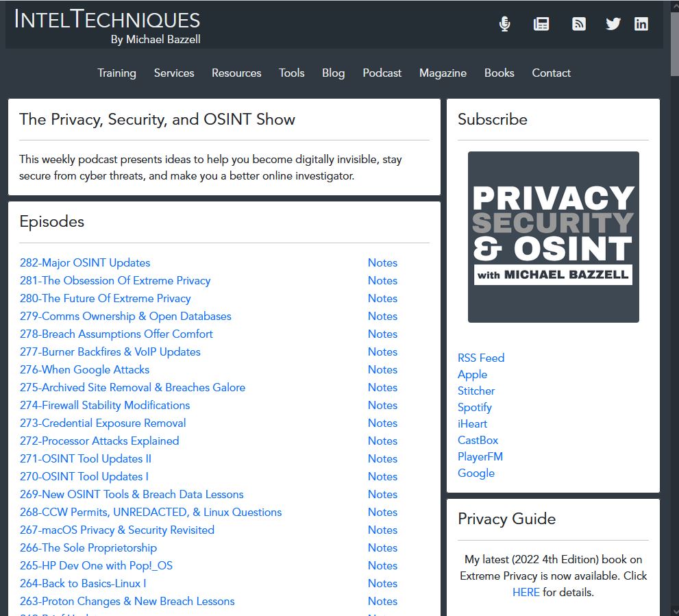Open Notes for episode 266
This screenshot has width=679, height=616.
tap(382, 547)
